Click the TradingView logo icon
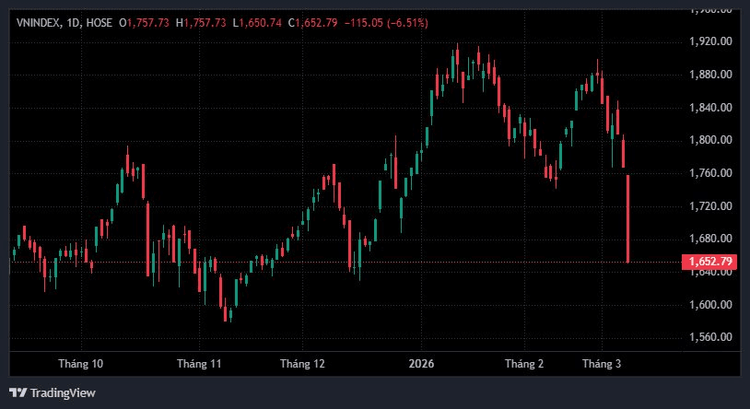Image resolution: width=750 pixels, height=409 pixels. 17,393
